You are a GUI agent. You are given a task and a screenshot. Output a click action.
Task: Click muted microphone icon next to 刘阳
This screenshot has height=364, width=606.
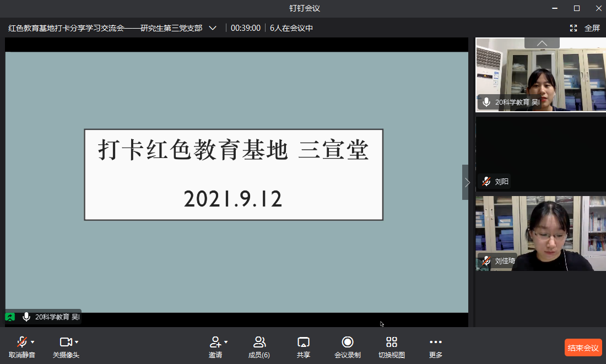[x=486, y=182]
